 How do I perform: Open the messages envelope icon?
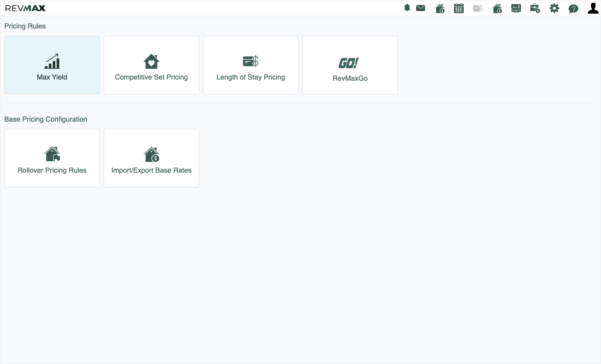pyautogui.click(x=420, y=8)
